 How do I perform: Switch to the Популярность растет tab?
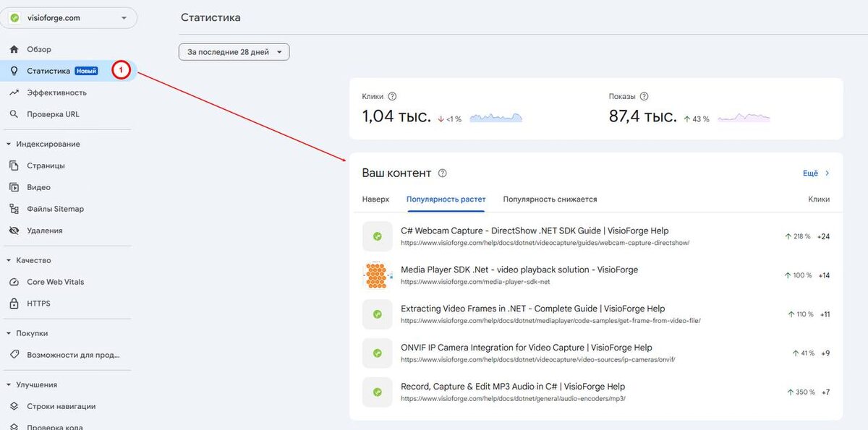pos(446,199)
